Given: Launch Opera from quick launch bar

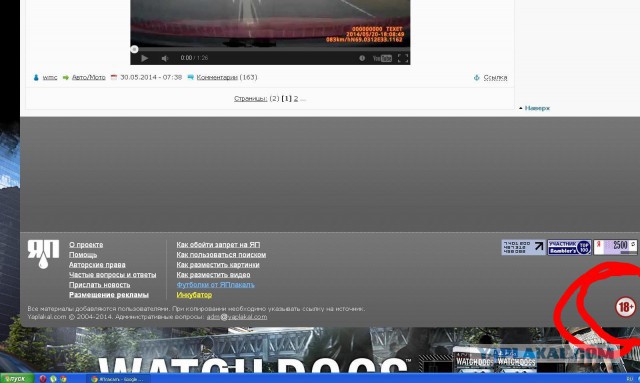Looking at the screenshot, I should tap(42, 379).
